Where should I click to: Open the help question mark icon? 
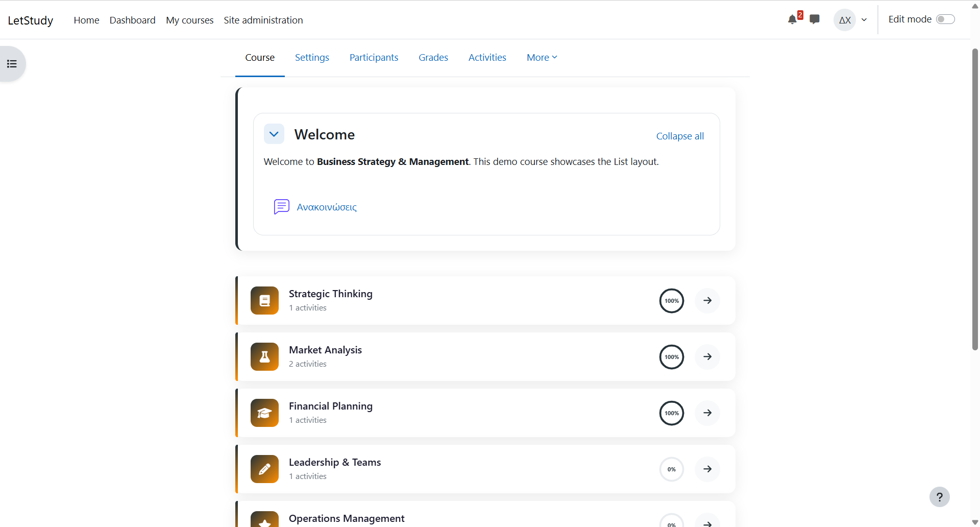(x=940, y=496)
